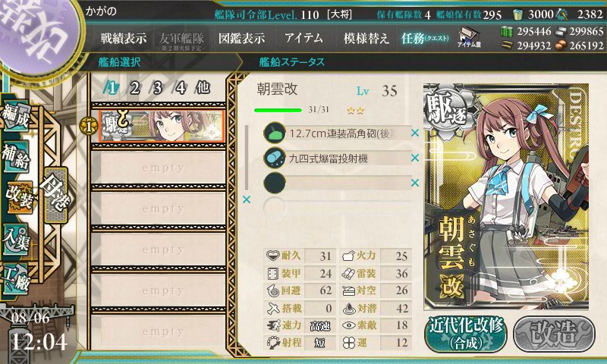Click the 近代化改修 modernization button

point(466,334)
